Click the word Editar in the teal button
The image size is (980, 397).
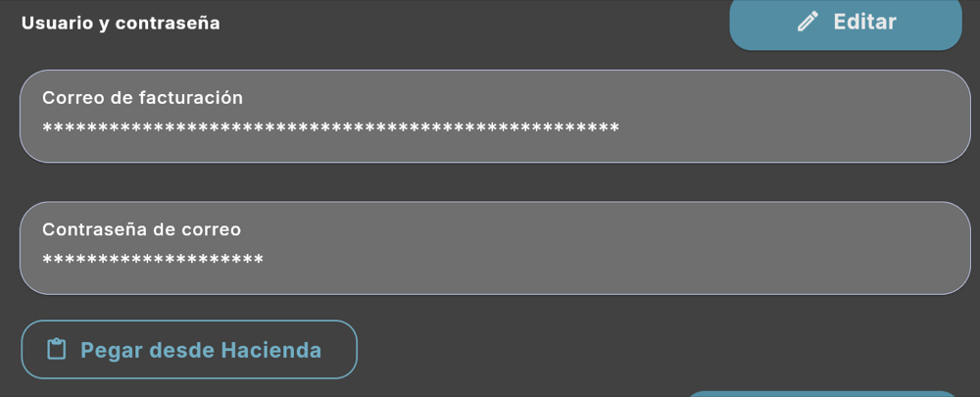[x=865, y=22]
